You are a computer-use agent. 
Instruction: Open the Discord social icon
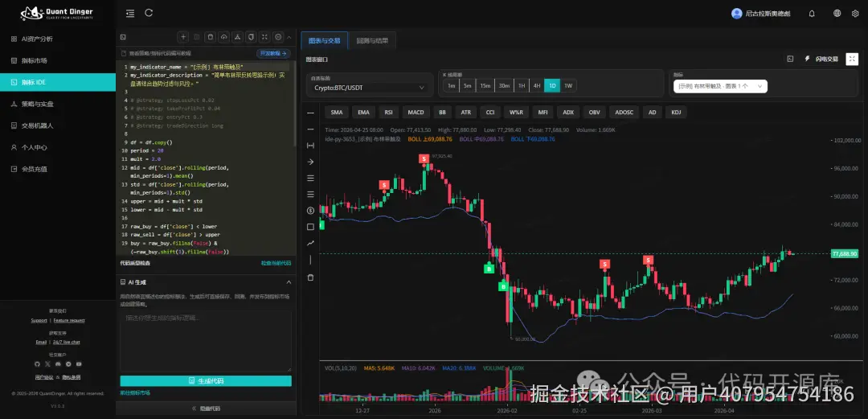[x=58, y=364]
